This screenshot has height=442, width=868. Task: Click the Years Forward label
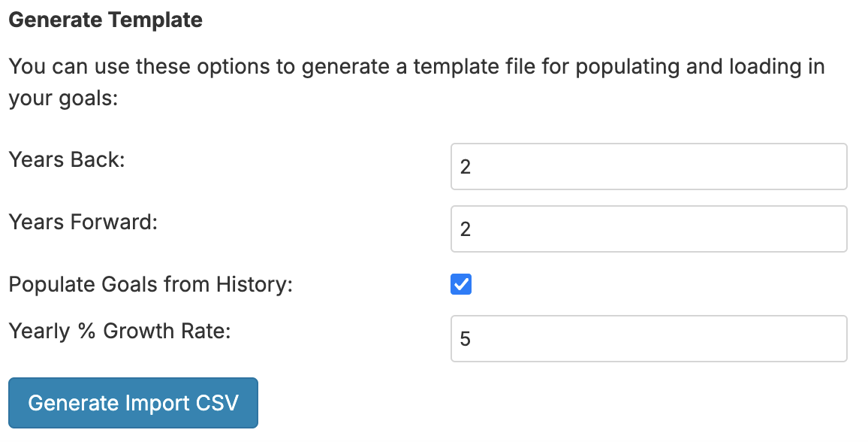[83, 222]
